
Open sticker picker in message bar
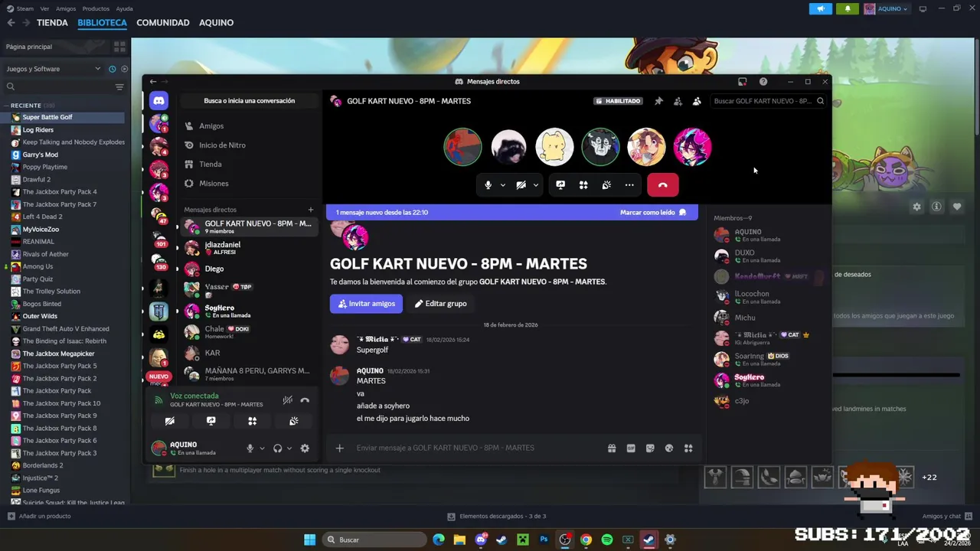point(650,448)
